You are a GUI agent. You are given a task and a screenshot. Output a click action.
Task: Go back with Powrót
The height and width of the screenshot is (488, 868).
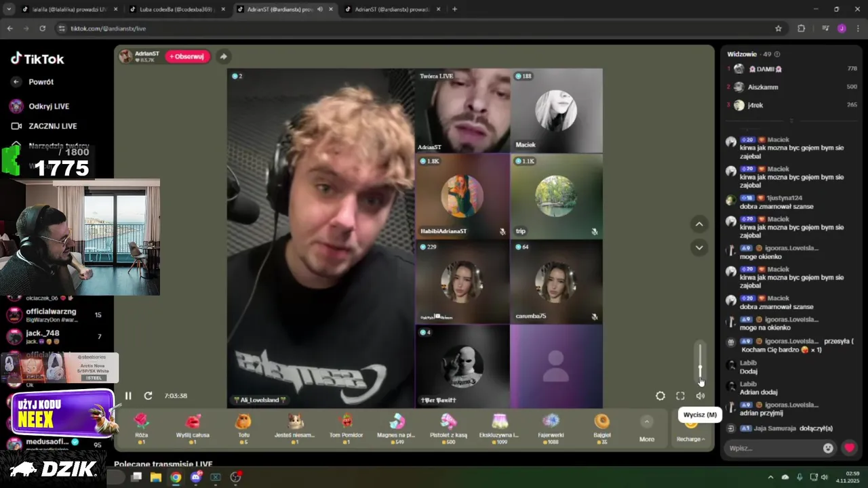click(33, 82)
